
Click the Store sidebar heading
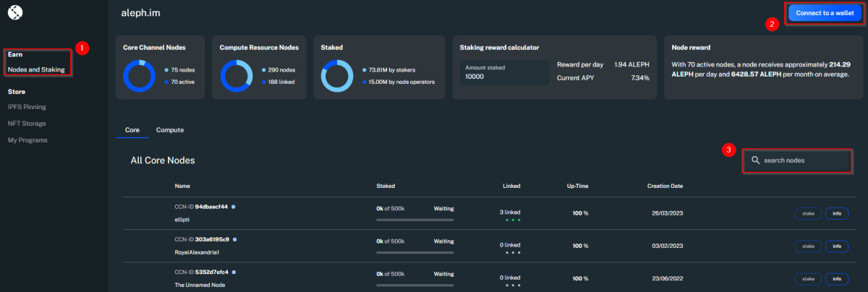(17, 92)
